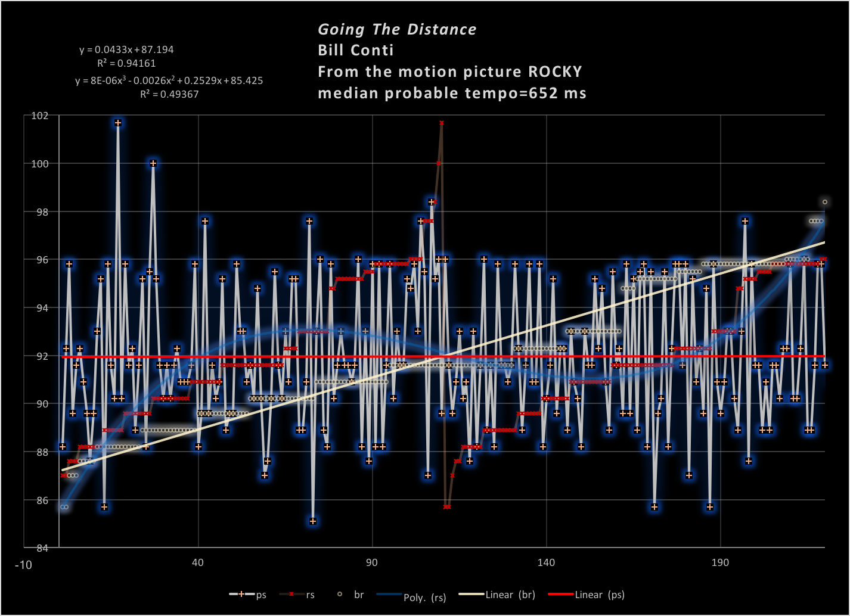
Task: Click the Linear (br) legend line swatch
Action: tap(471, 595)
